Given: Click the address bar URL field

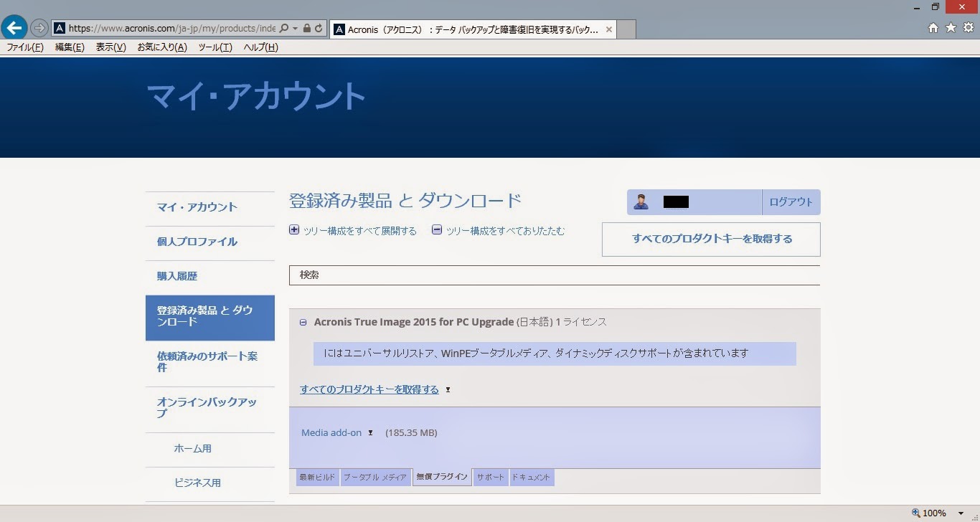Looking at the screenshot, I should coord(172,29).
